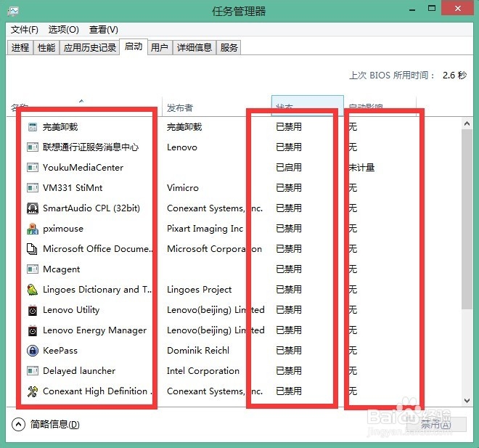Select the YoukuMediaCenter startup entry
Viewport: 479px width, 448px height.
(x=83, y=168)
